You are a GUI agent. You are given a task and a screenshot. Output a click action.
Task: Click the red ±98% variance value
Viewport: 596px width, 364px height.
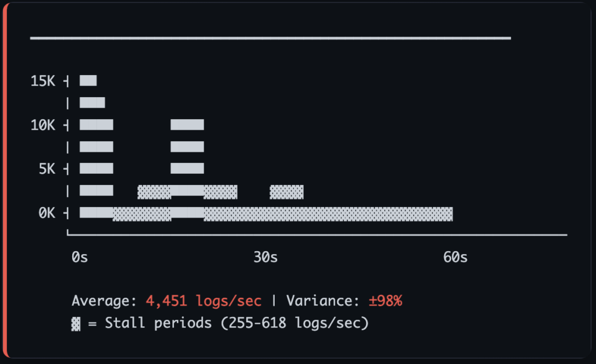tap(385, 301)
